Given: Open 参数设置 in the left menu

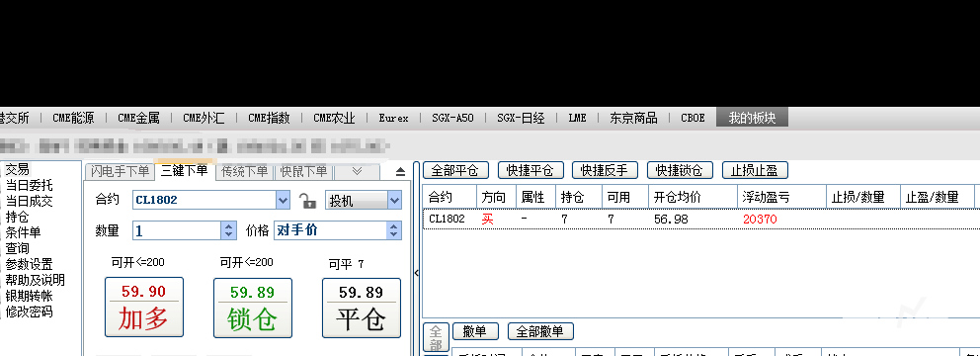Looking at the screenshot, I should [30, 265].
